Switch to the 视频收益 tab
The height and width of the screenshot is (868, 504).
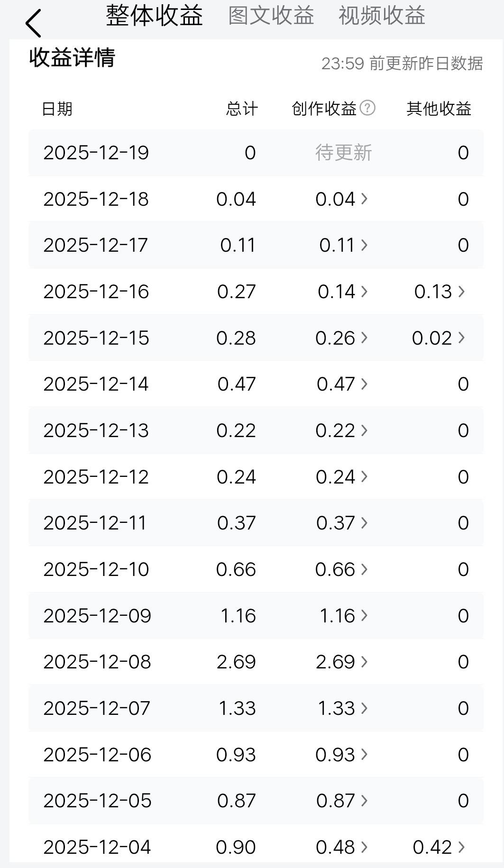(382, 16)
